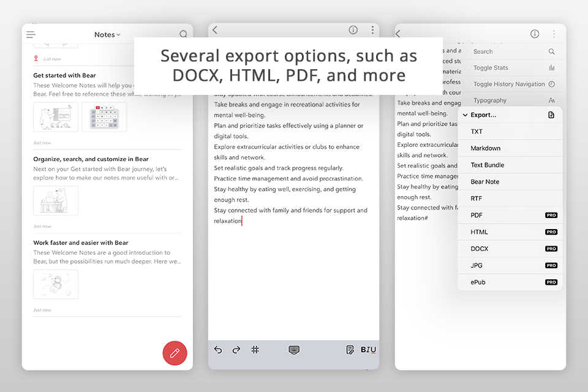This screenshot has width=588, height=392.
Task: Export the note as TXT
Action: (510, 132)
